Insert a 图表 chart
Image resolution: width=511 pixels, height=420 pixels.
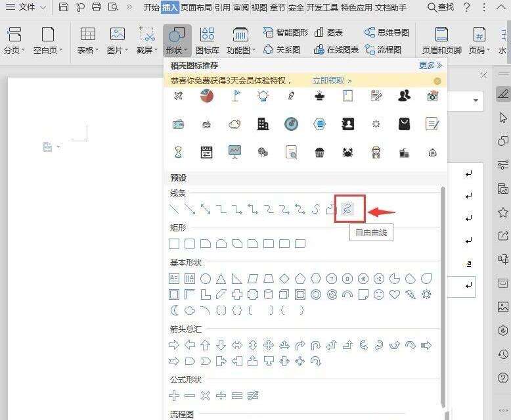point(329,32)
